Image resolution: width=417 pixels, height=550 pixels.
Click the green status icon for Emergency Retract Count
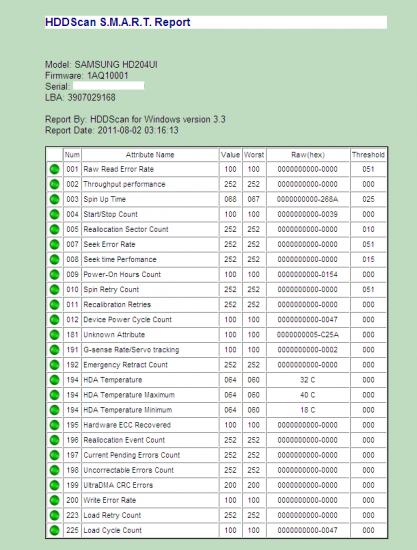[x=54, y=365]
